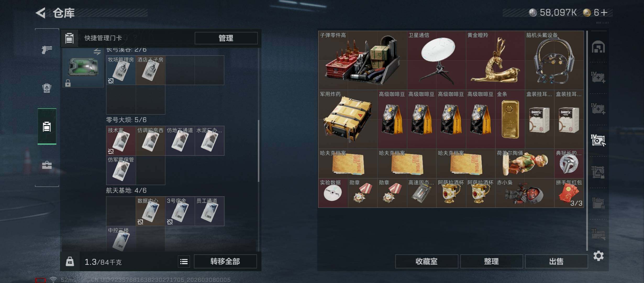Click the 转移全部 button

point(225,261)
